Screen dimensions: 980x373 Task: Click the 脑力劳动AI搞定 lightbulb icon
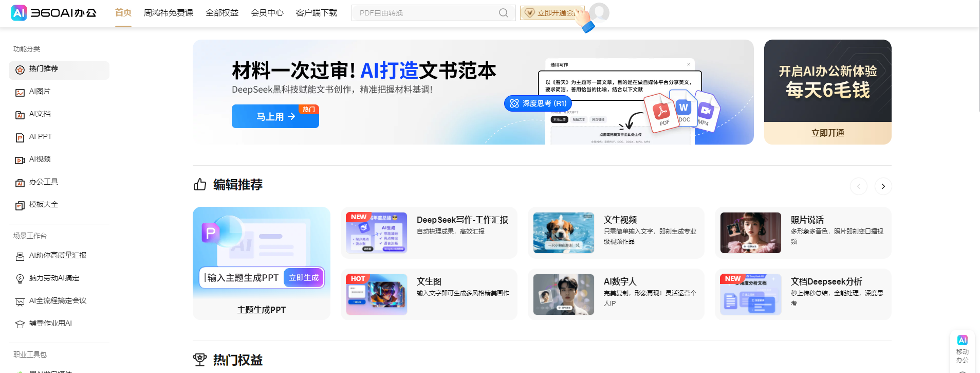click(20, 279)
